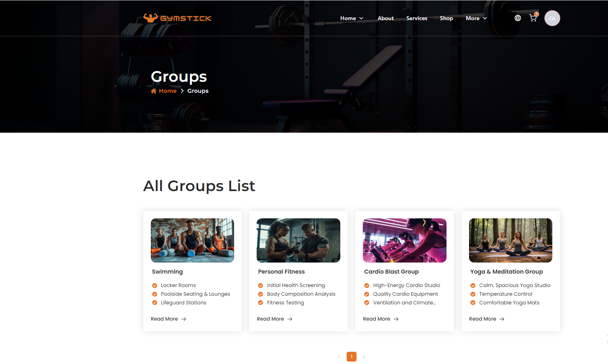The width and height of the screenshot is (608, 364).
Task: Click the Gymstick logo
Action: 177,18
